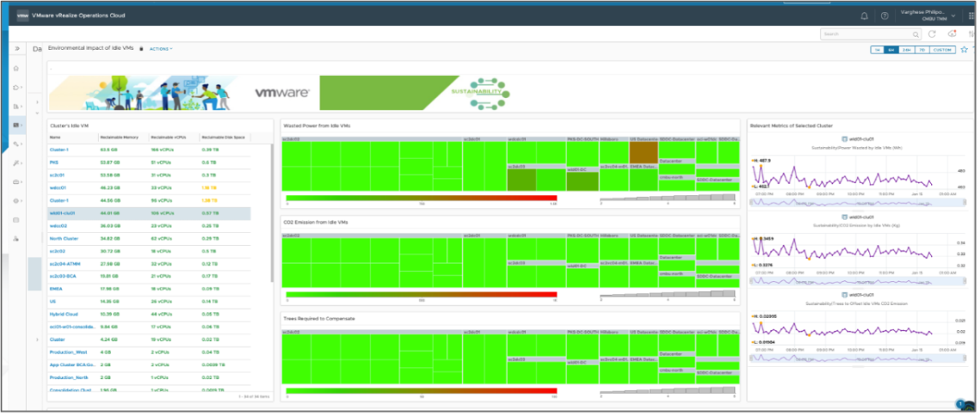The height and width of the screenshot is (416, 980).
Task: Open the EMEA cluster link
Action: pyautogui.click(x=55, y=289)
